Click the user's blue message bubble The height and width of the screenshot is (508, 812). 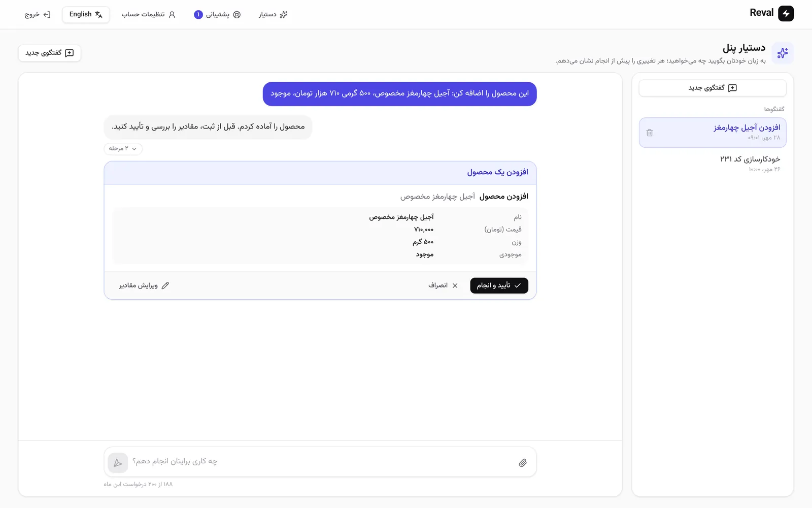tap(399, 94)
